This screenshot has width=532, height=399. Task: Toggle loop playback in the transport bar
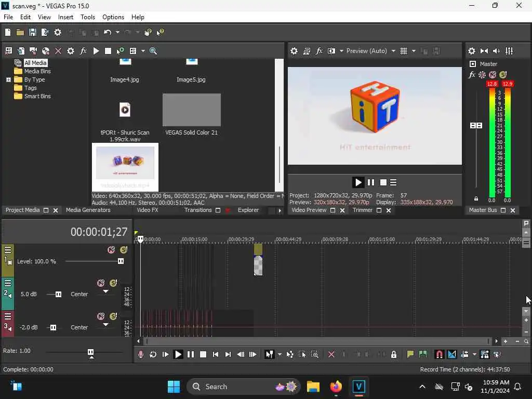pos(153,354)
